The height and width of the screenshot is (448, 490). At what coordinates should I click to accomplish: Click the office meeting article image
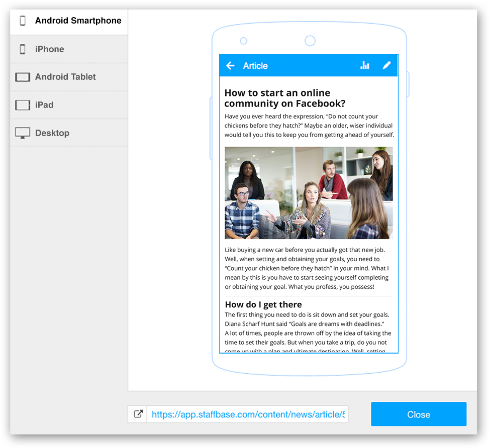click(309, 193)
